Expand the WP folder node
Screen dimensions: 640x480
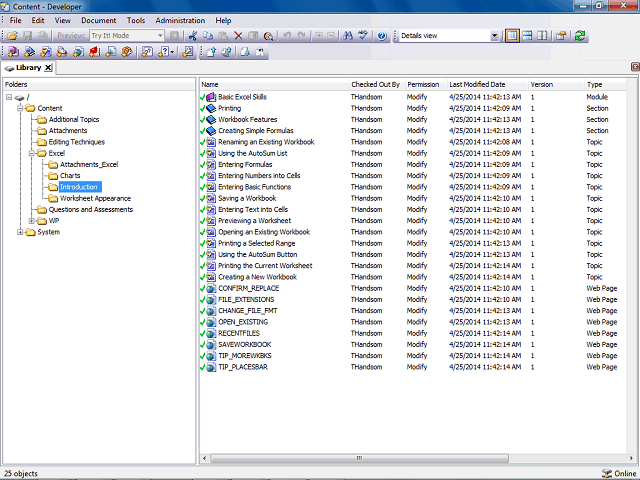(31, 221)
